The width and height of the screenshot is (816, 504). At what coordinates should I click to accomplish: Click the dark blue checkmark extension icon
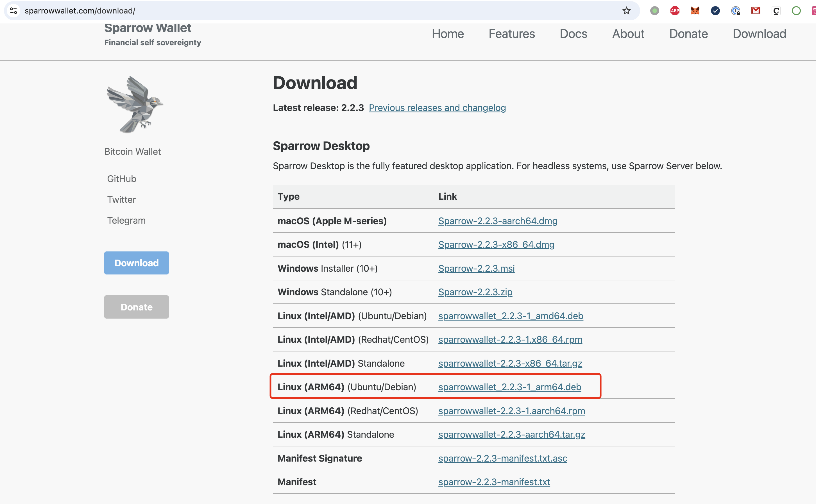(x=715, y=11)
